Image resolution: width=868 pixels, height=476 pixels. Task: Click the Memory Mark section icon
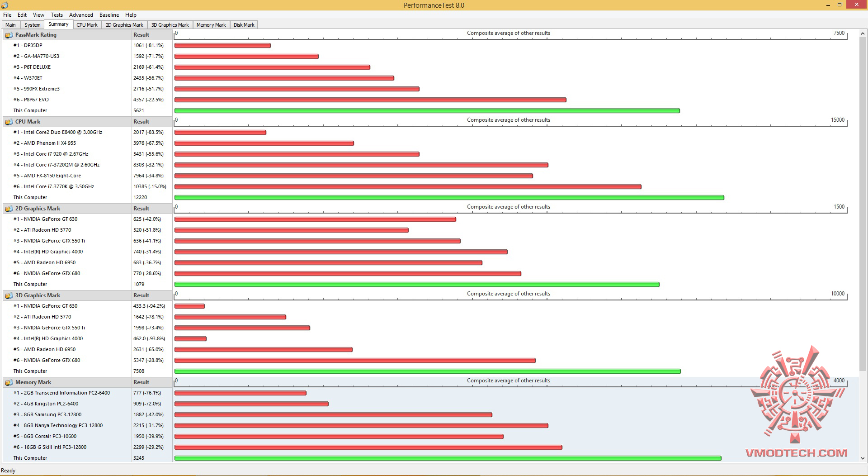[9, 382]
